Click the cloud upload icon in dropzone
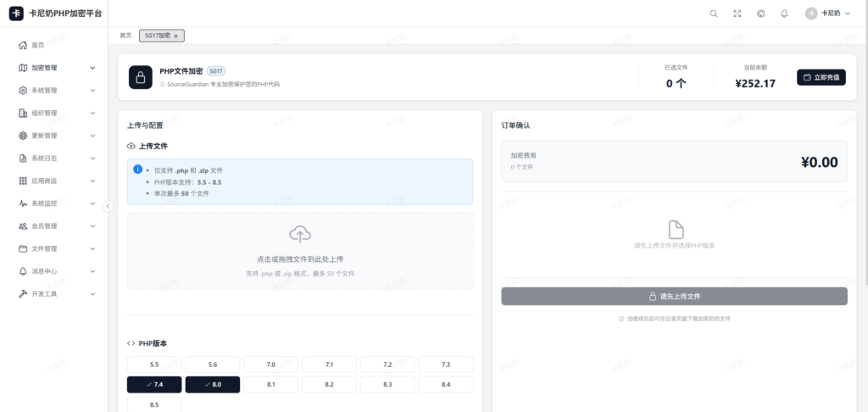Image resolution: width=868 pixels, height=412 pixels. tap(300, 234)
